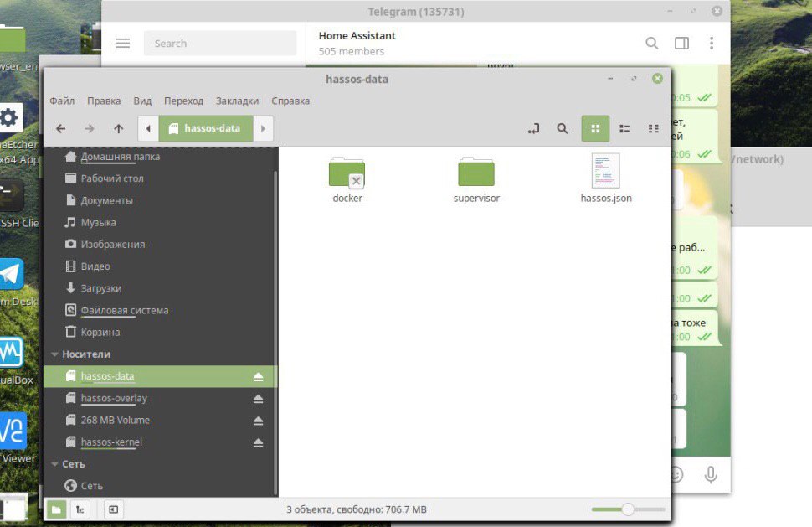Open the Правка menu

pos(104,101)
